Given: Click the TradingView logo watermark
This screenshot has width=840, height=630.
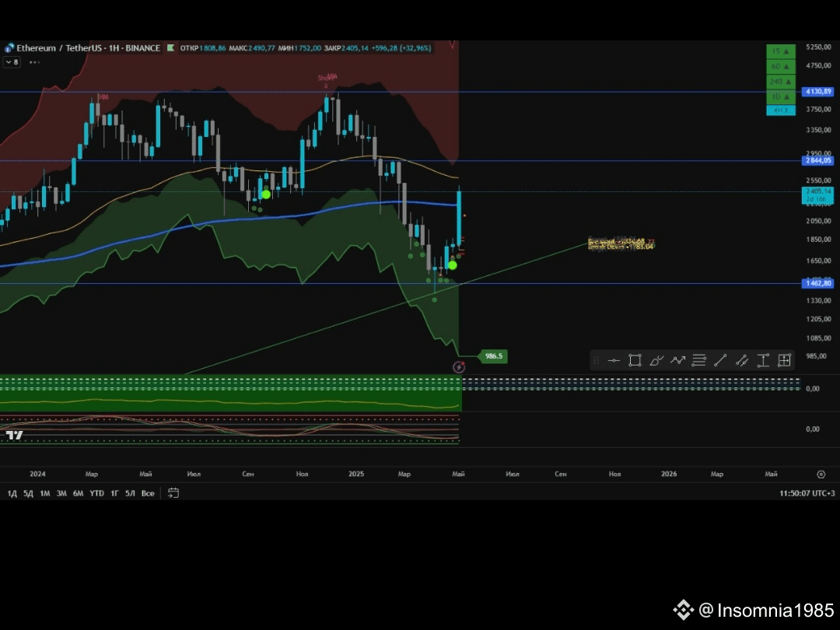Looking at the screenshot, I should pos(14,436).
